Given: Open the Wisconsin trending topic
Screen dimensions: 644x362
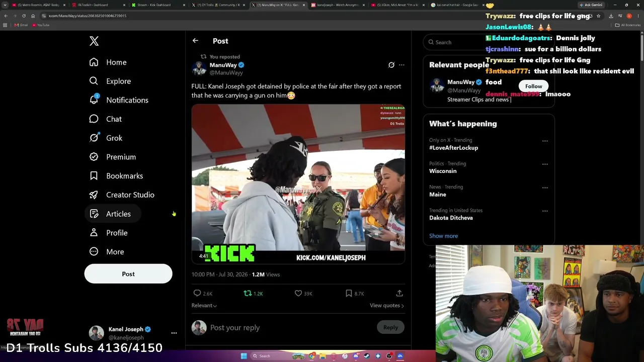Looking at the screenshot, I should 443,171.
